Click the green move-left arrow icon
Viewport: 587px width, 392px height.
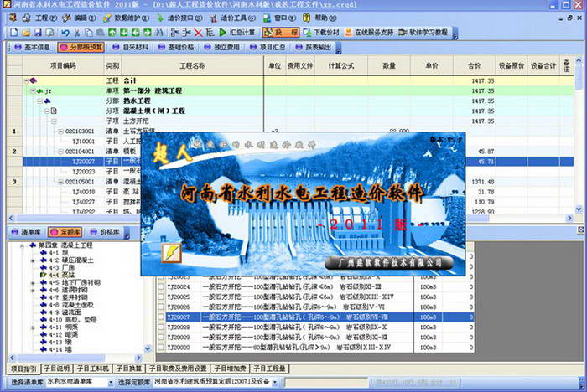136,33
